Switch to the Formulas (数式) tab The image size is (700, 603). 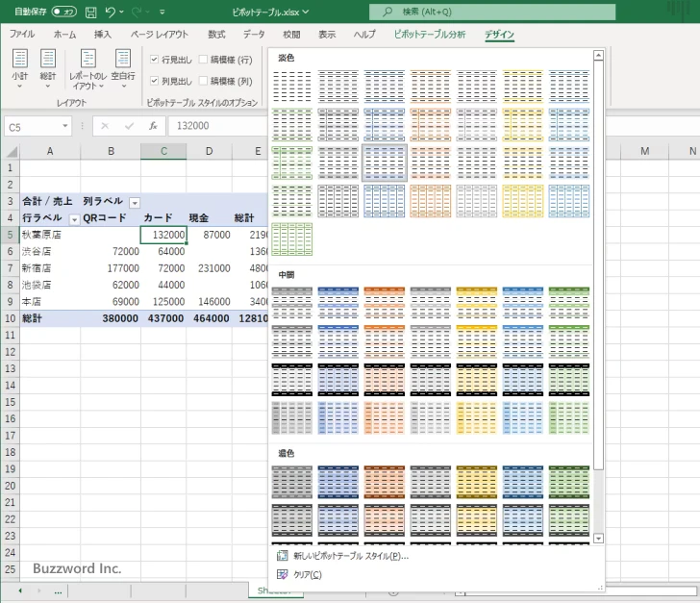point(216,35)
